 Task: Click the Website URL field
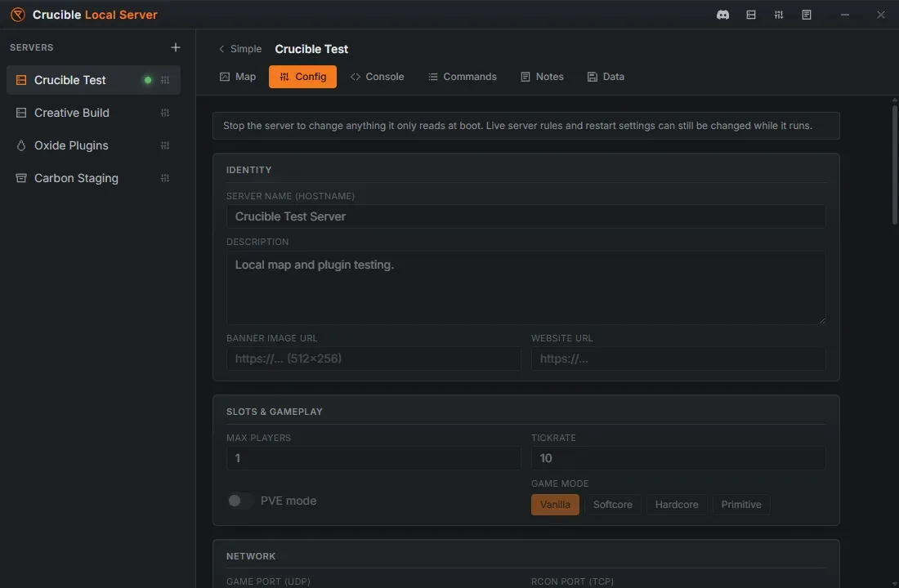(x=678, y=359)
